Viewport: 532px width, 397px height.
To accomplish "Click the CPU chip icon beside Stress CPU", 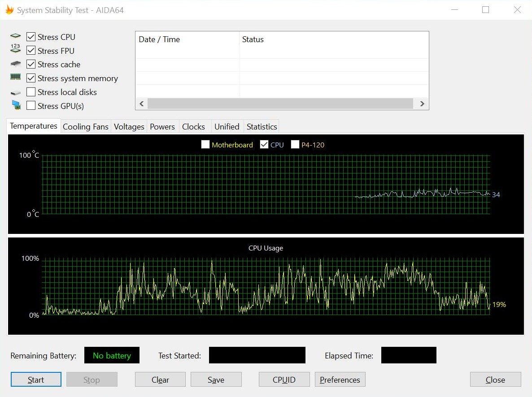I will coord(15,36).
